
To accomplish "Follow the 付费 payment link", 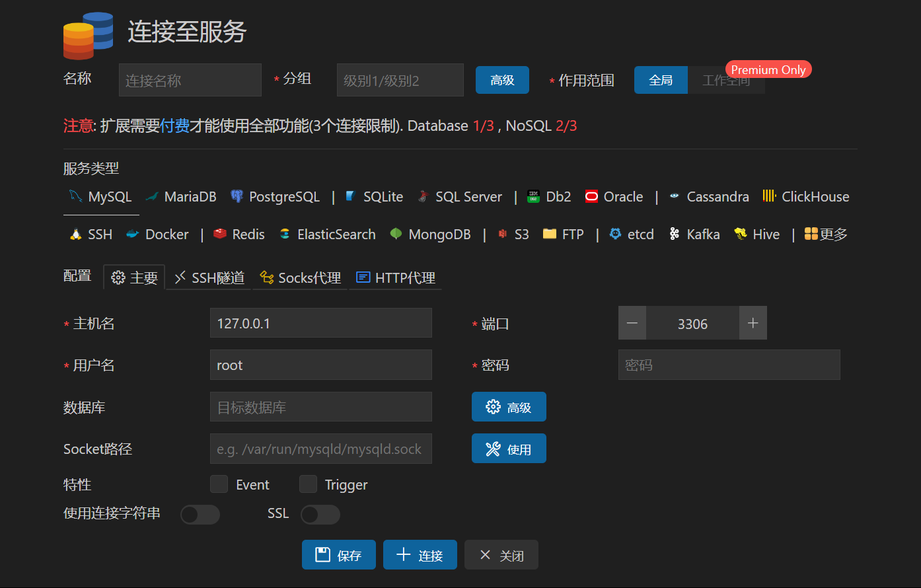I will [x=175, y=126].
